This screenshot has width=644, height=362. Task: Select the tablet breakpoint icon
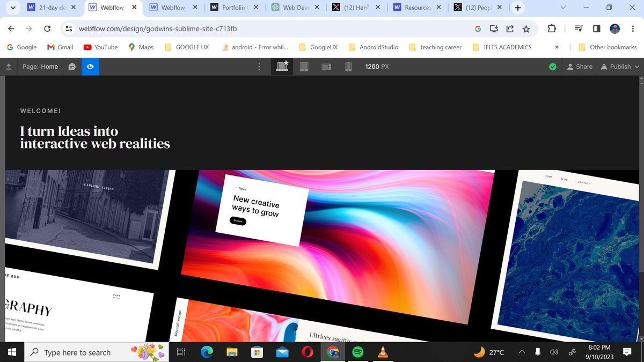[x=304, y=67]
